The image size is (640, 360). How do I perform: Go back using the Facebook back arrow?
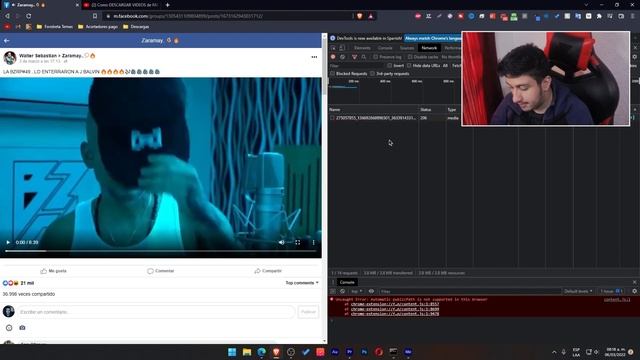tap(7, 41)
